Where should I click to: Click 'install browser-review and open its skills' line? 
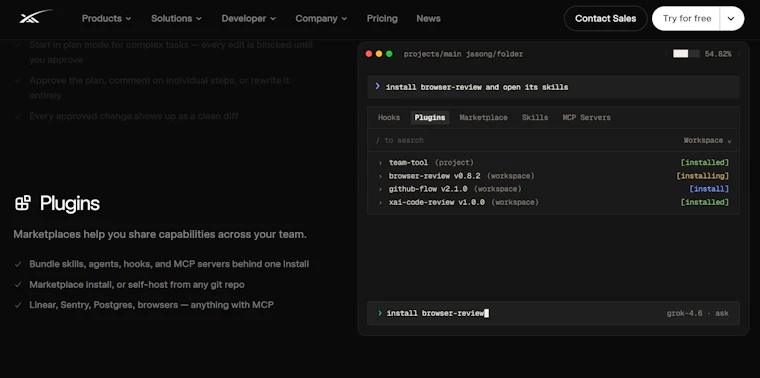477,87
